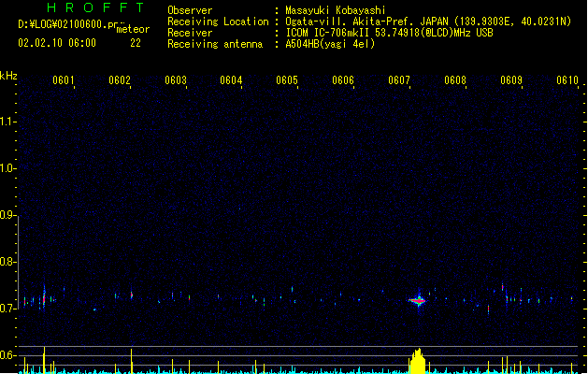The height and width of the screenshot is (374, 588).
Task: Click the 0.6 kHz axis label
Action: pos(7,355)
